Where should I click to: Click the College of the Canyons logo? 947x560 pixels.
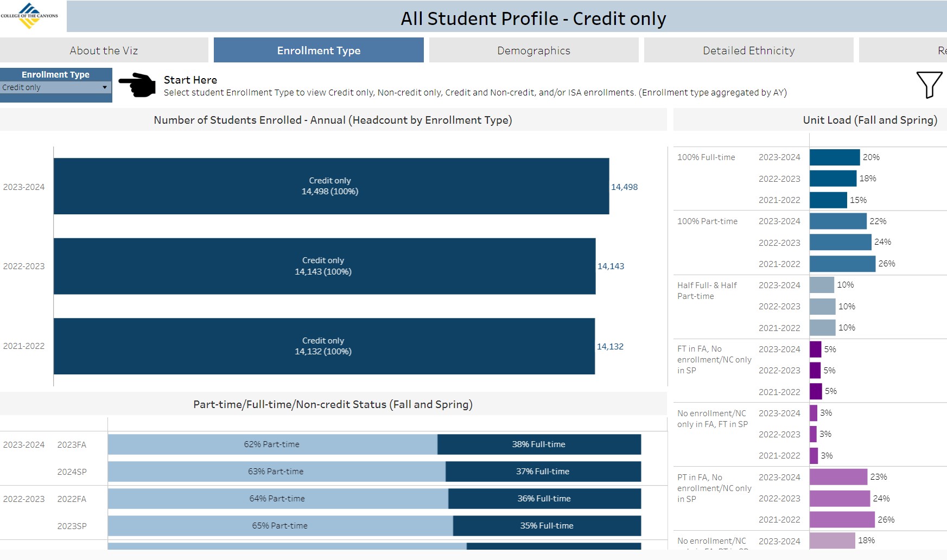(29, 16)
